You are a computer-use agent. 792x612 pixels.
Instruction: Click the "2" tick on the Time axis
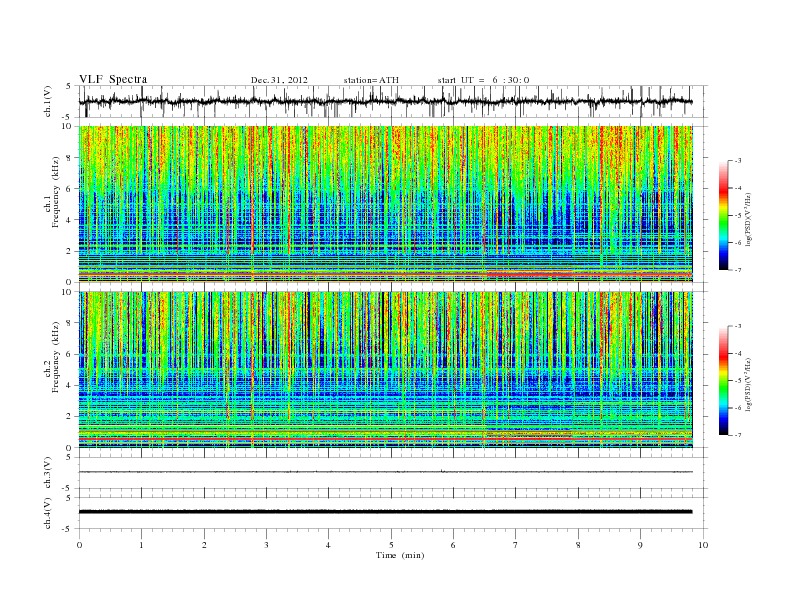click(x=204, y=545)
